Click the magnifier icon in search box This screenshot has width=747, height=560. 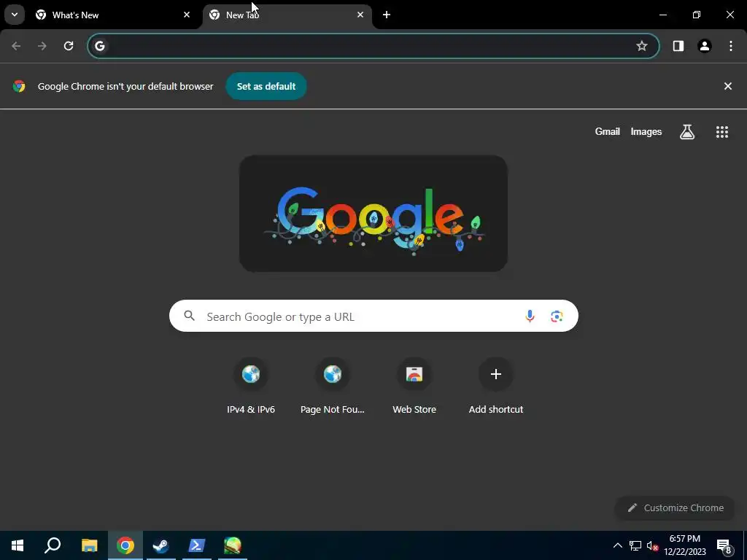coord(189,316)
